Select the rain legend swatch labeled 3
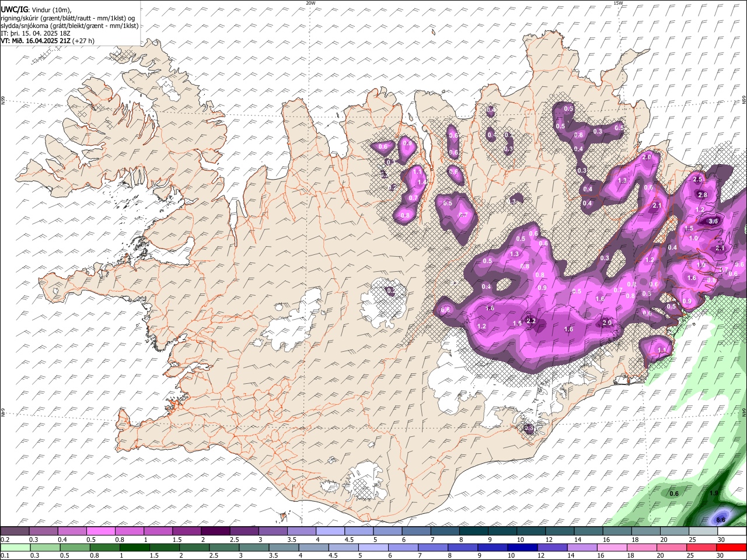 pyautogui.click(x=254, y=547)
